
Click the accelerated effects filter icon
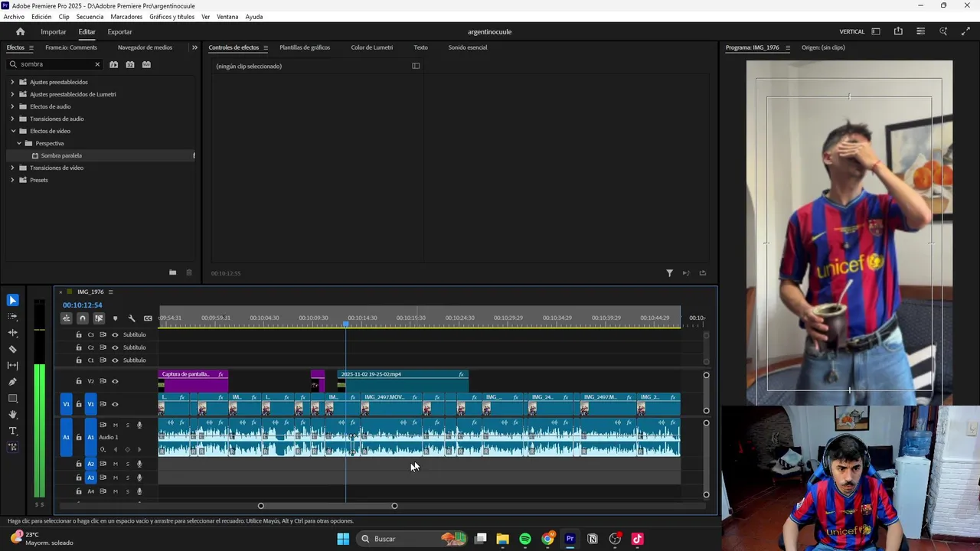coord(113,64)
